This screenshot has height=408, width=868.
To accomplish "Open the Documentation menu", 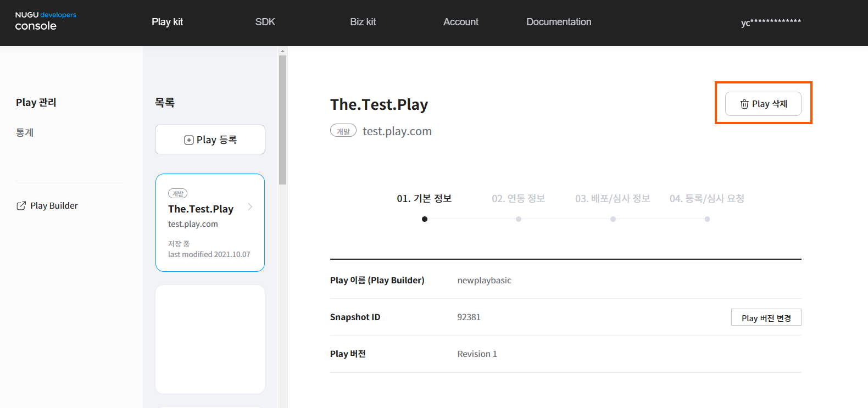I will click(x=558, y=22).
